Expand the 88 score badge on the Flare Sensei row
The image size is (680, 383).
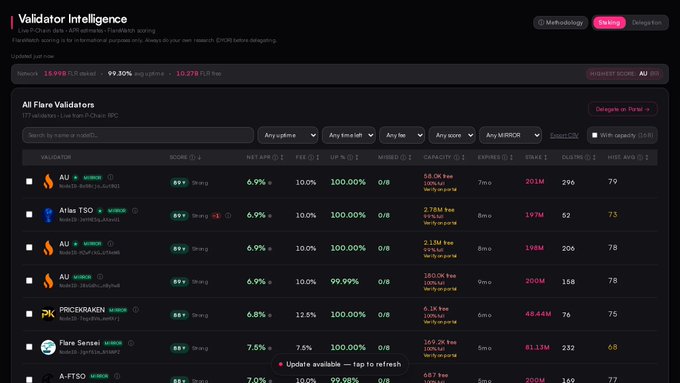click(x=179, y=348)
